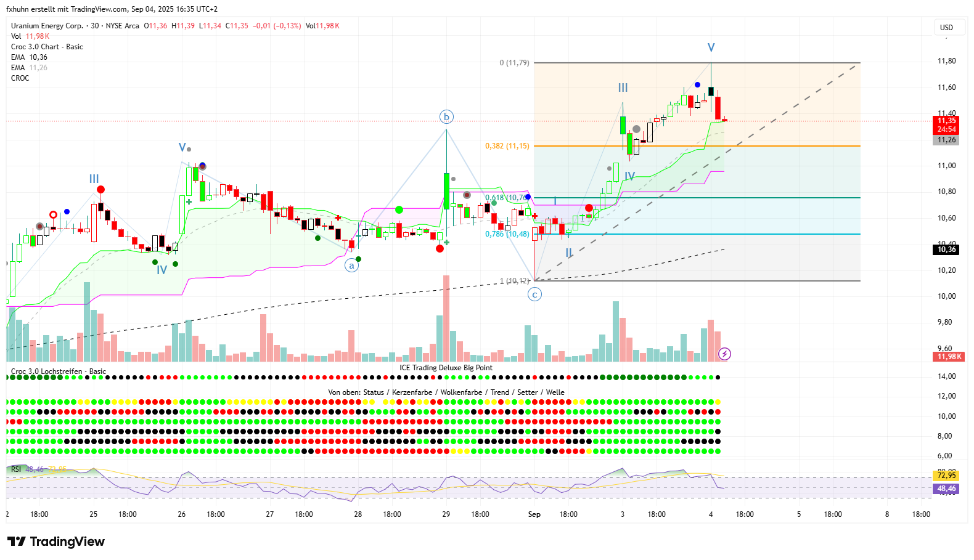Screen dimensions: 974x560
Task: Open the USD currency selector
Action: coord(946,28)
